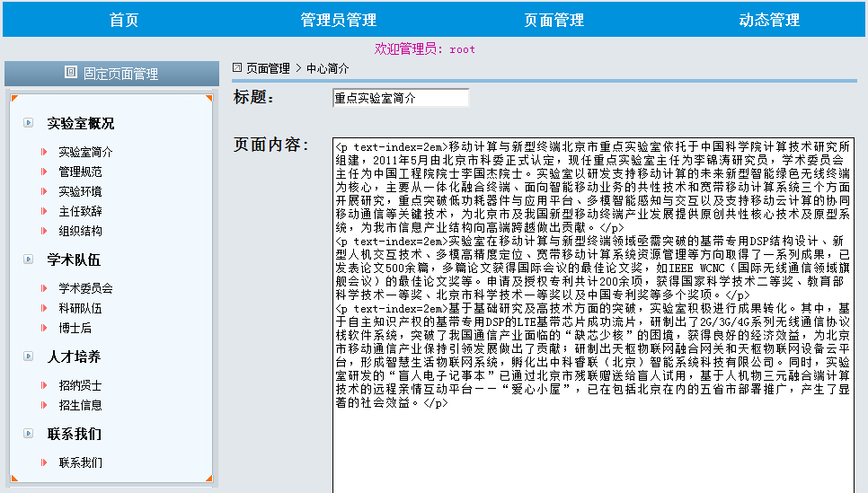Click the red arrow beside 组织结构

44,231
